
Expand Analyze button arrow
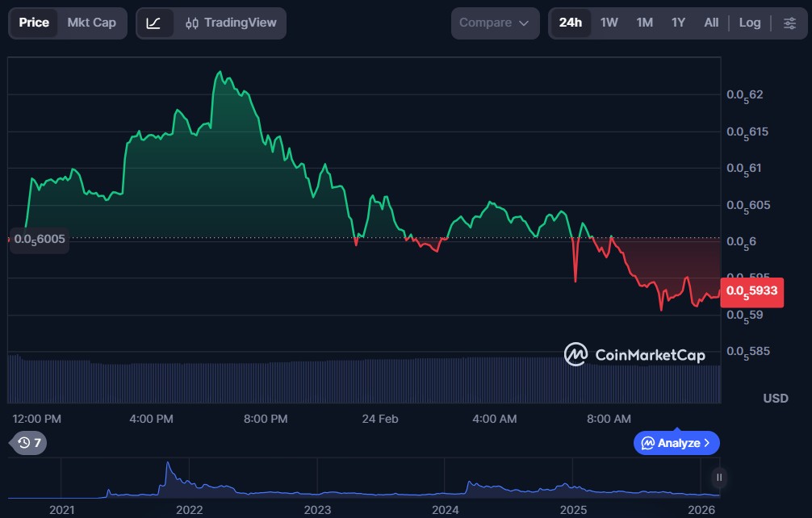(x=707, y=443)
